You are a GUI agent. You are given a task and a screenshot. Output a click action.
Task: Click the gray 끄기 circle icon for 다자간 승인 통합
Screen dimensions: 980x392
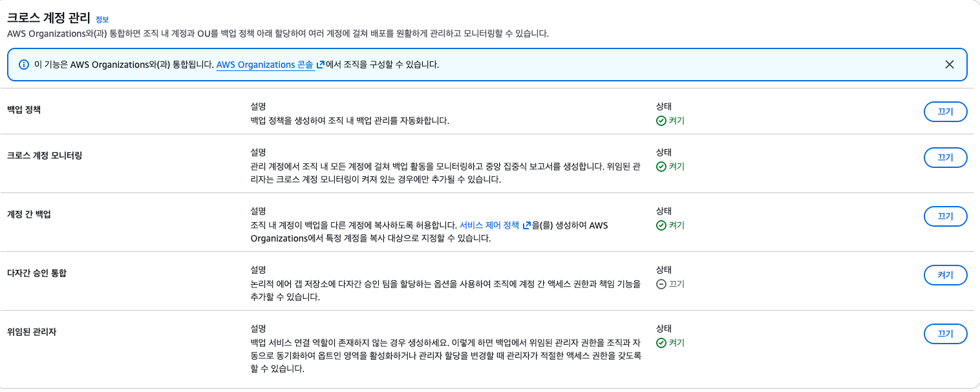point(662,284)
